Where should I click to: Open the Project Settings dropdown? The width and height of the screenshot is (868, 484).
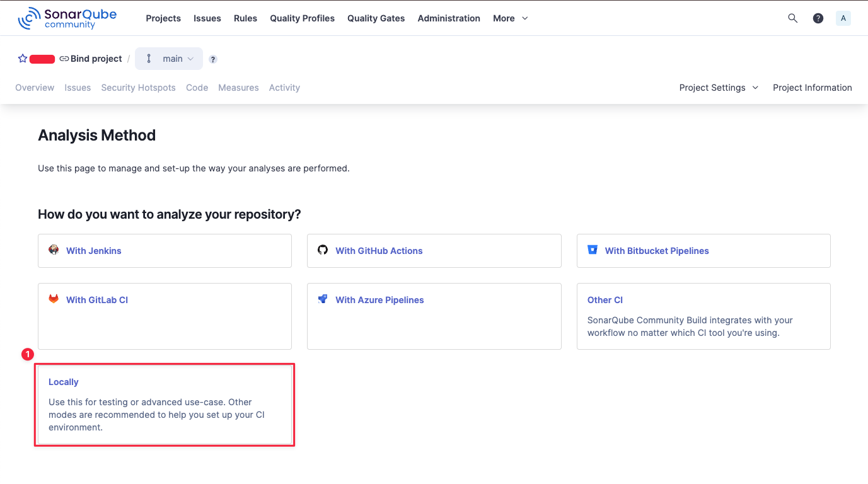click(719, 88)
